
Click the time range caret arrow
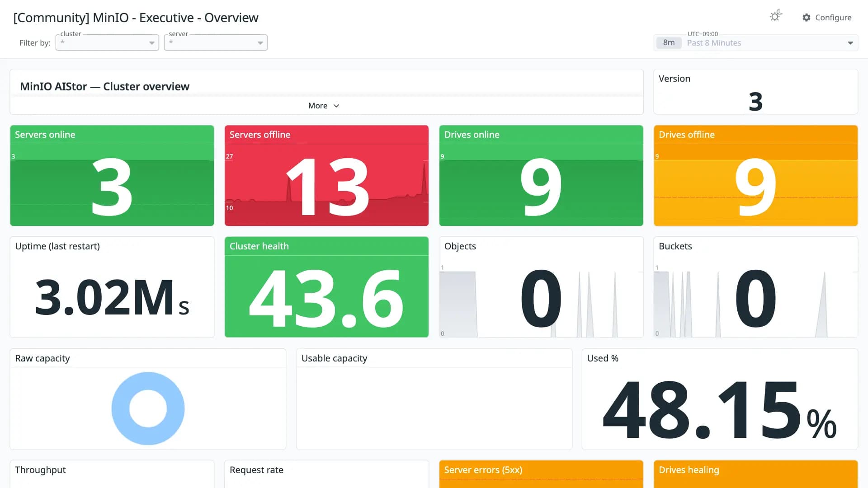[850, 43]
